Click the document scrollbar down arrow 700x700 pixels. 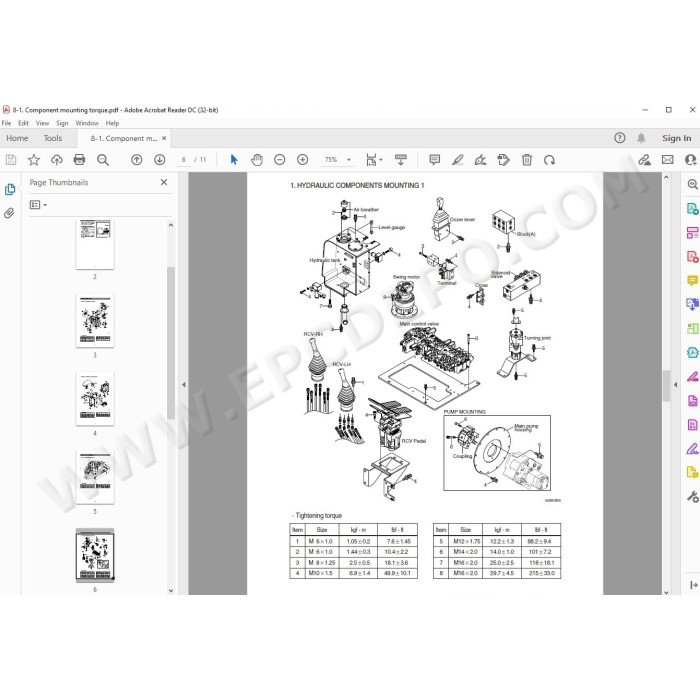666,592
